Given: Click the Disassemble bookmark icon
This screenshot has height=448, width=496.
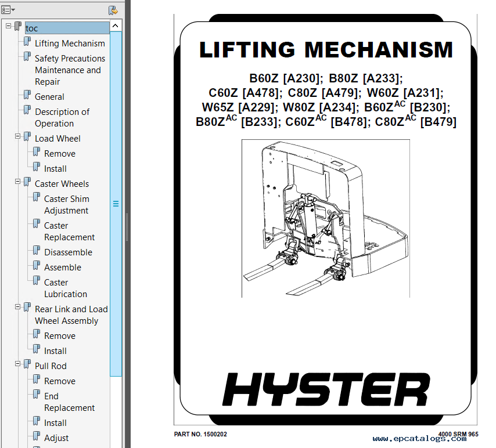Looking at the screenshot, I should coord(37,250).
